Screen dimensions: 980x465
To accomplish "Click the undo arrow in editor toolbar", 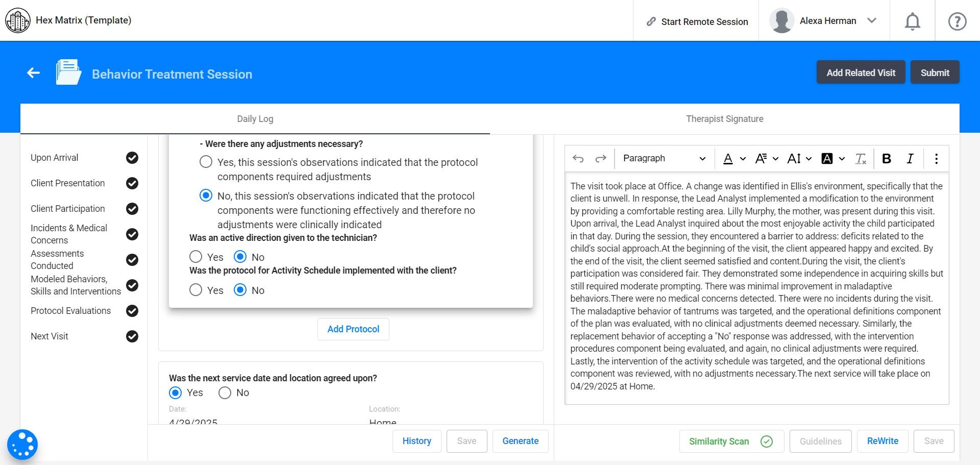I will (x=578, y=159).
